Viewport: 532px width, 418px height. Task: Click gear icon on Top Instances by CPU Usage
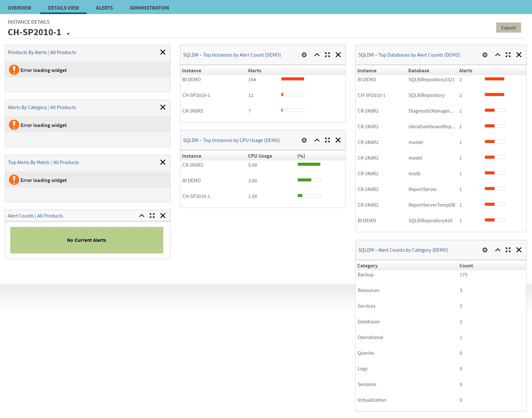(304, 140)
